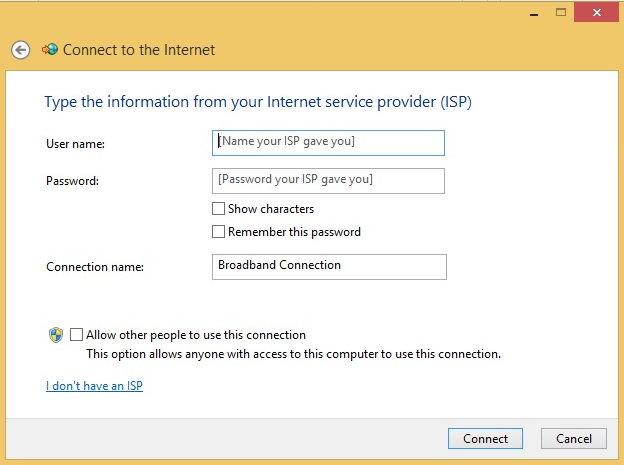This screenshot has height=465, width=624.
Task: Open the I don't have an ISP link
Action: 94,386
